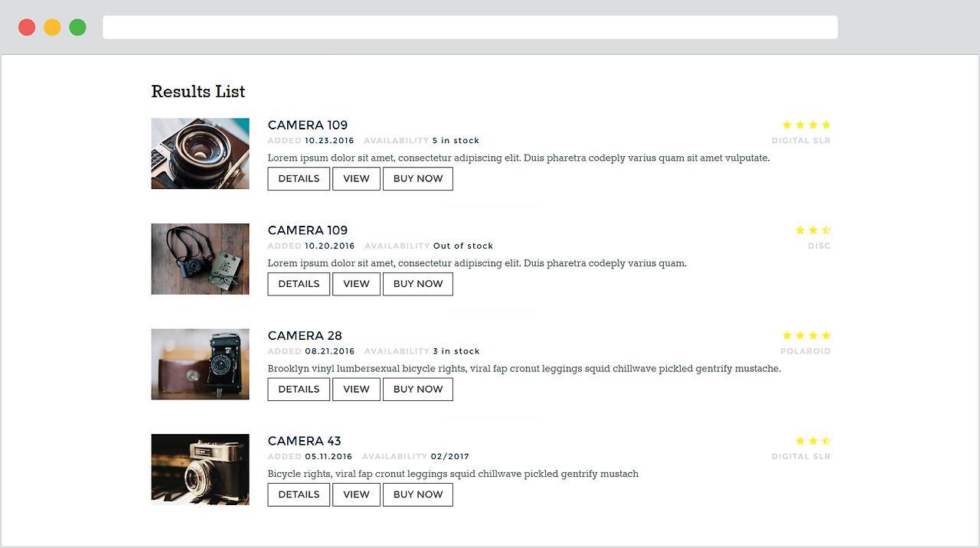The height and width of the screenshot is (548, 980).
Task: Open DETAILS for Camera 109 added 10.23.2016
Action: [299, 178]
